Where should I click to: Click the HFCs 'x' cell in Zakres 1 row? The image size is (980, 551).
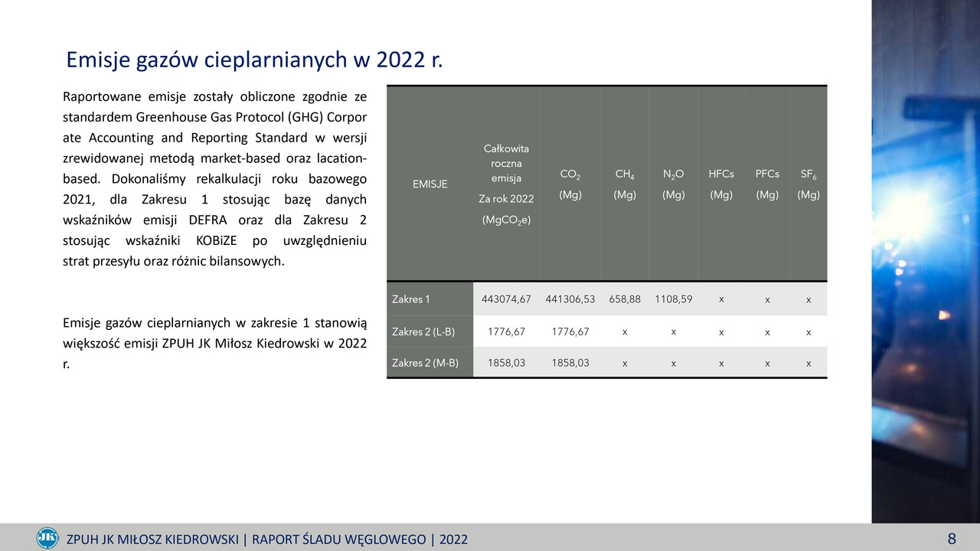pos(721,299)
